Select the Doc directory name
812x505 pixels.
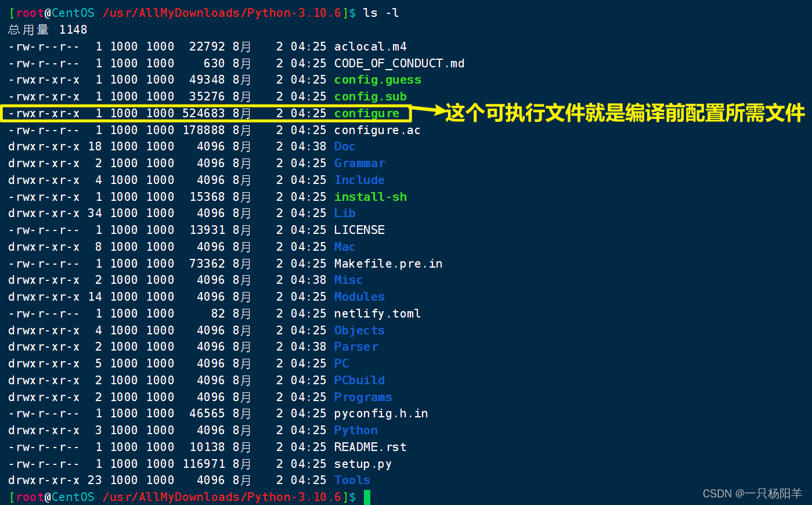(345, 147)
